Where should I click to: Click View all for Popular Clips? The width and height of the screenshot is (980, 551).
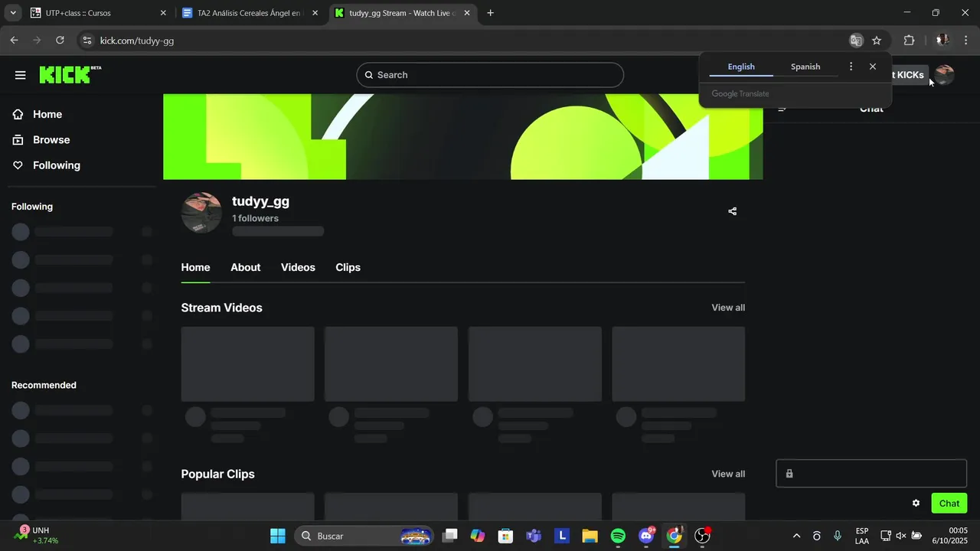[728, 474]
